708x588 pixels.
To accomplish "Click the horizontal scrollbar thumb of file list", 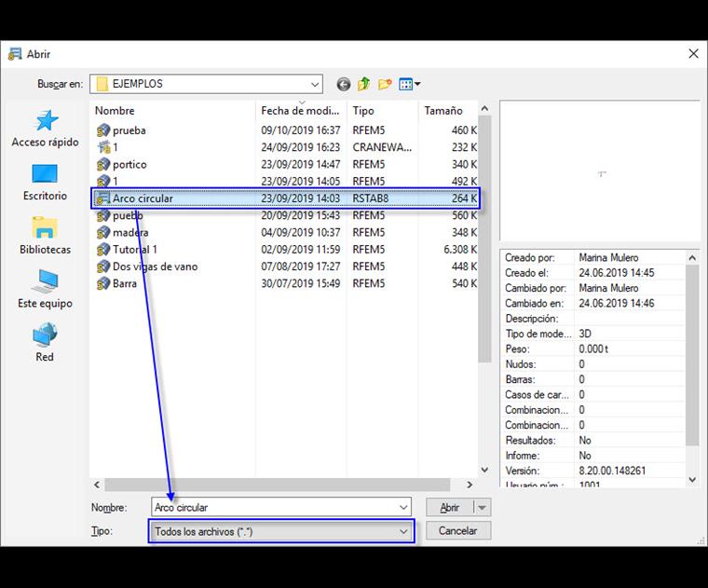I will click(278, 485).
